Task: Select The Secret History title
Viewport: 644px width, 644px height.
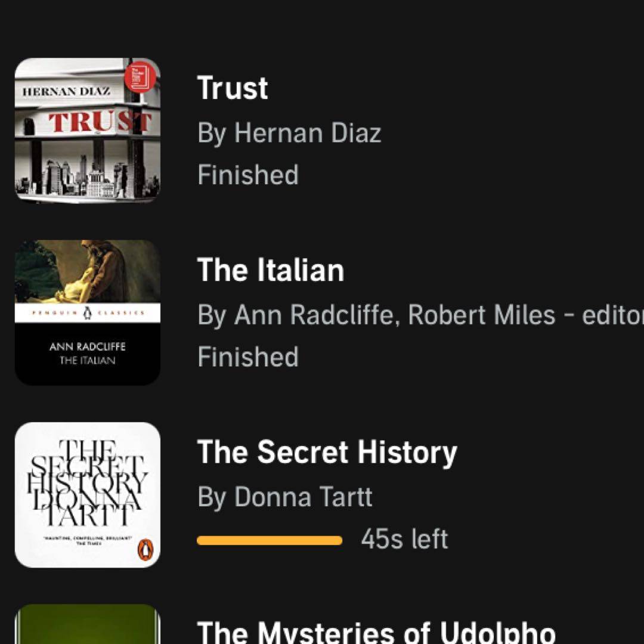Action: (327, 452)
